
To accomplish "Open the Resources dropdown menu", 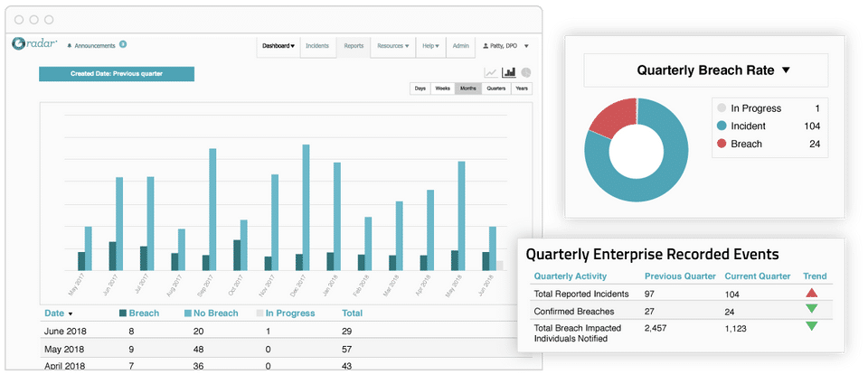I will point(393,46).
